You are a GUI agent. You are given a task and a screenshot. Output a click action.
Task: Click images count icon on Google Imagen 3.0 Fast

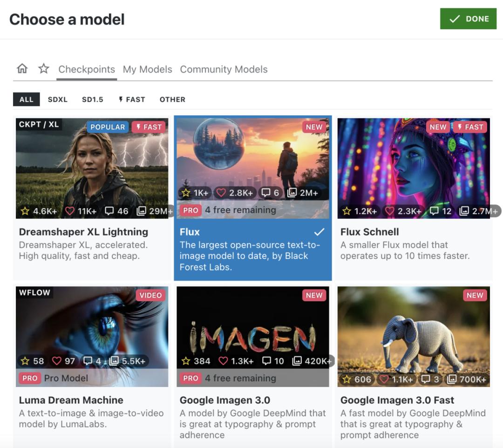[x=451, y=379]
